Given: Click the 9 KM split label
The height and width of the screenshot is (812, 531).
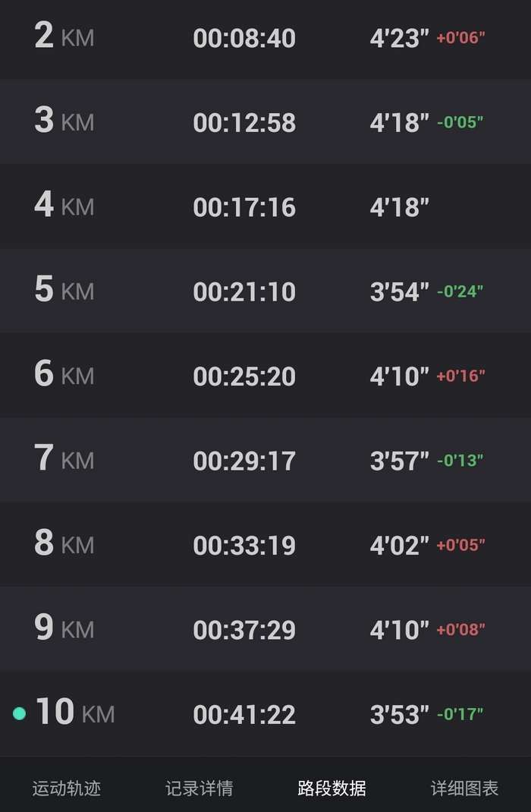Looking at the screenshot, I should click(x=64, y=628).
